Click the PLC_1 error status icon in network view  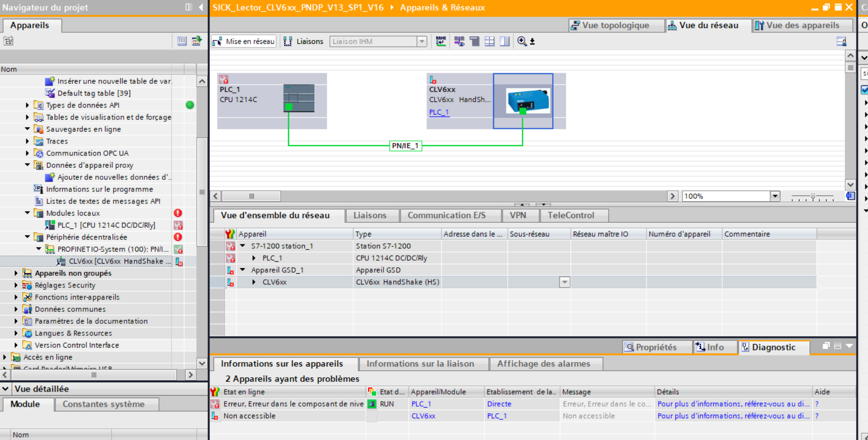pyautogui.click(x=224, y=79)
